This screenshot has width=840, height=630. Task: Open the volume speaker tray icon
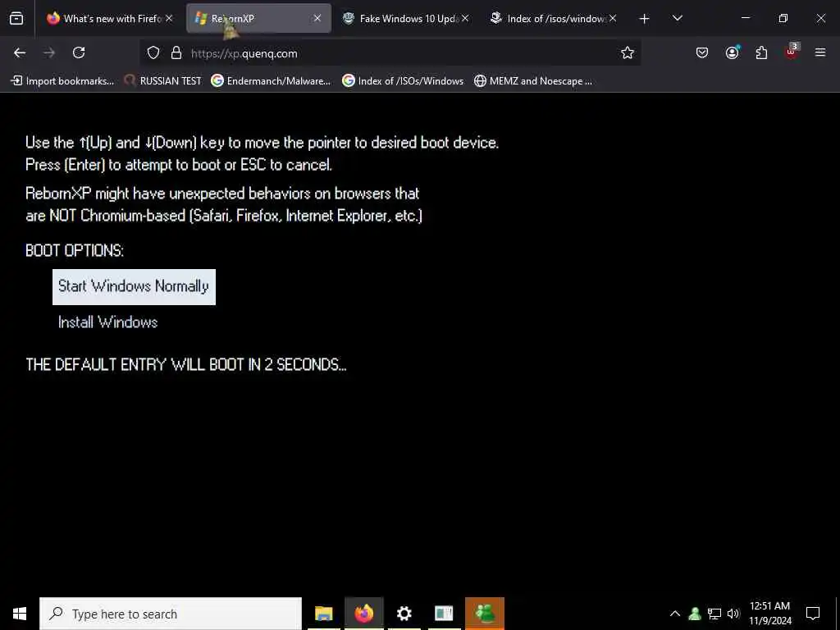733,614
